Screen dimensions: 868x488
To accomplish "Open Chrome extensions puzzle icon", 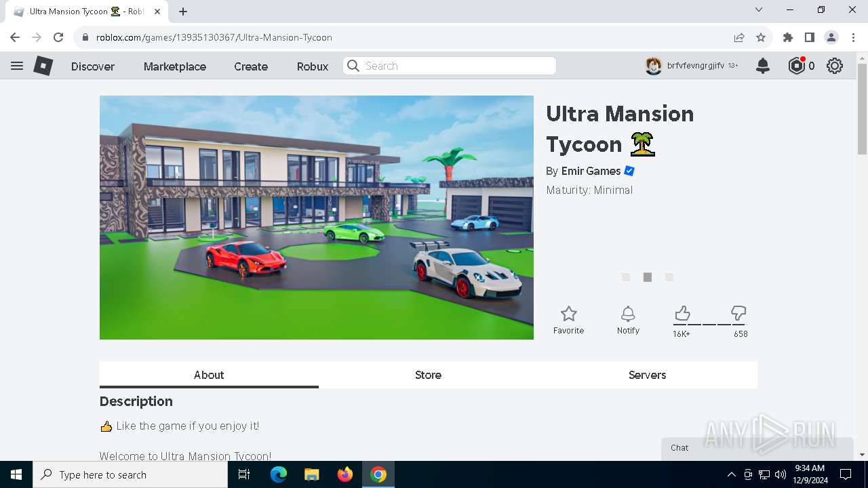I will tap(788, 37).
